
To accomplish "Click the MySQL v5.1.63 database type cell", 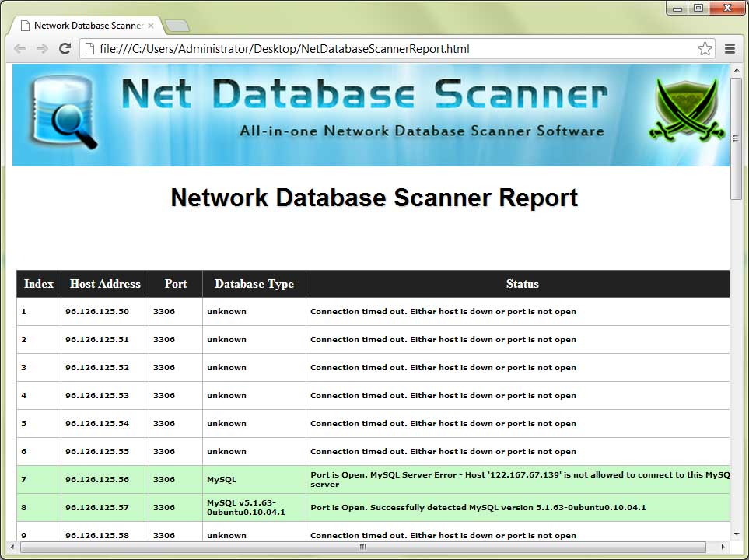I will click(246, 507).
